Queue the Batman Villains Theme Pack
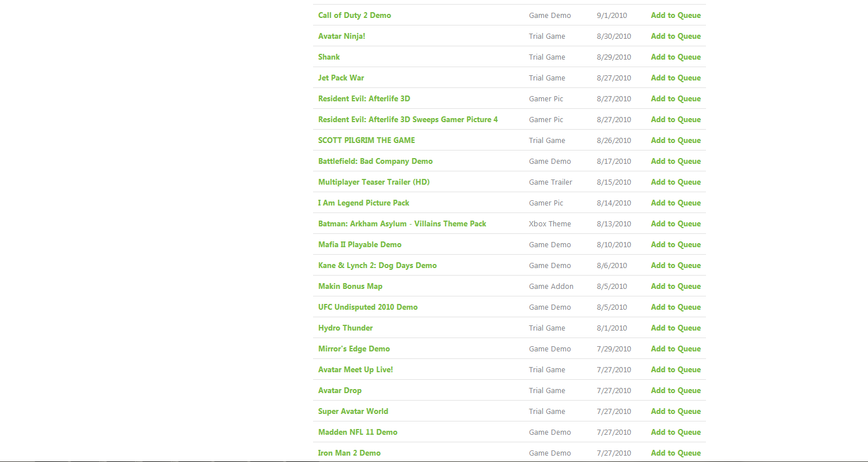This screenshot has width=868, height=462. tap(675, 224)
